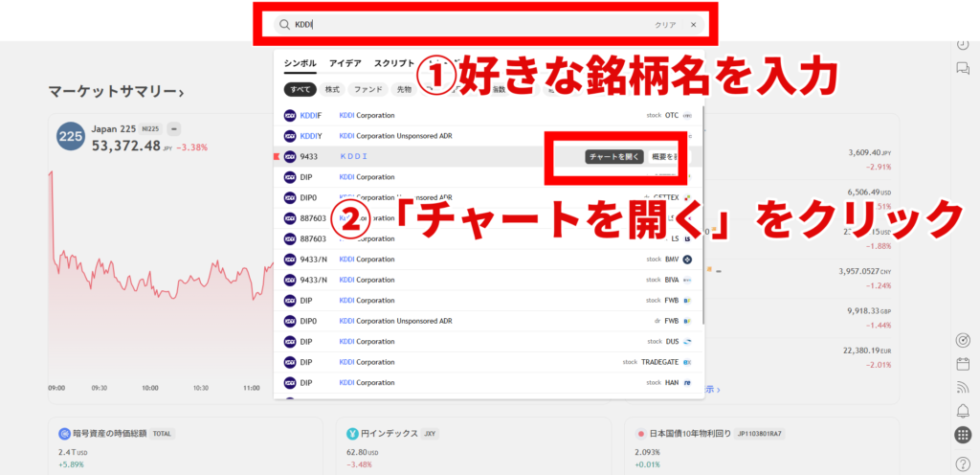Open the news feed icon in sidebar
The image size is (980, 475).
[963, 388]
